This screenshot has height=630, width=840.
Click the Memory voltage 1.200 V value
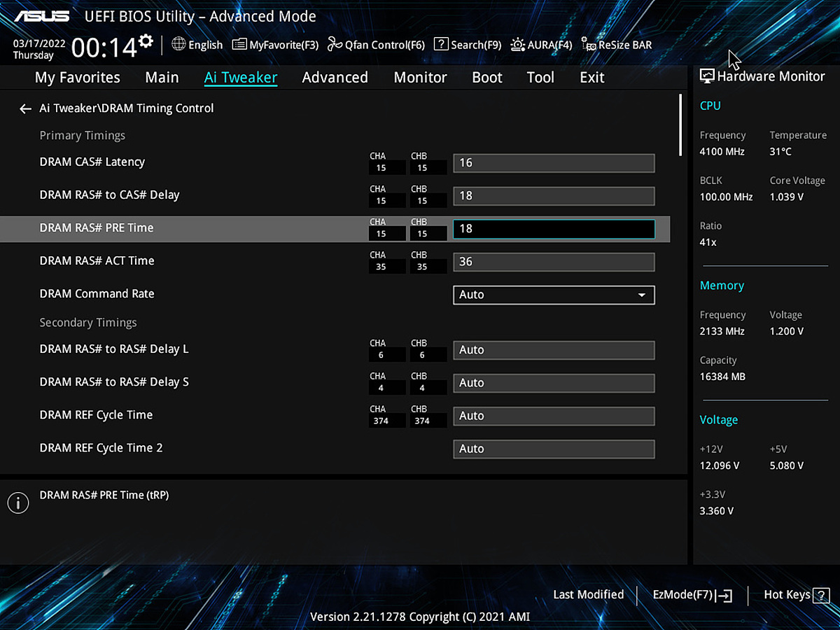[787, 331]
